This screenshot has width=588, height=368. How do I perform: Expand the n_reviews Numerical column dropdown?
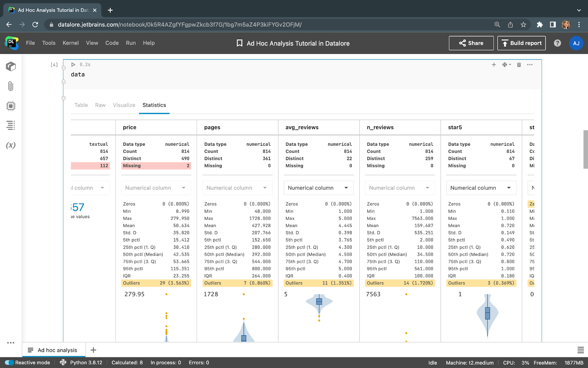click(400, 188)
